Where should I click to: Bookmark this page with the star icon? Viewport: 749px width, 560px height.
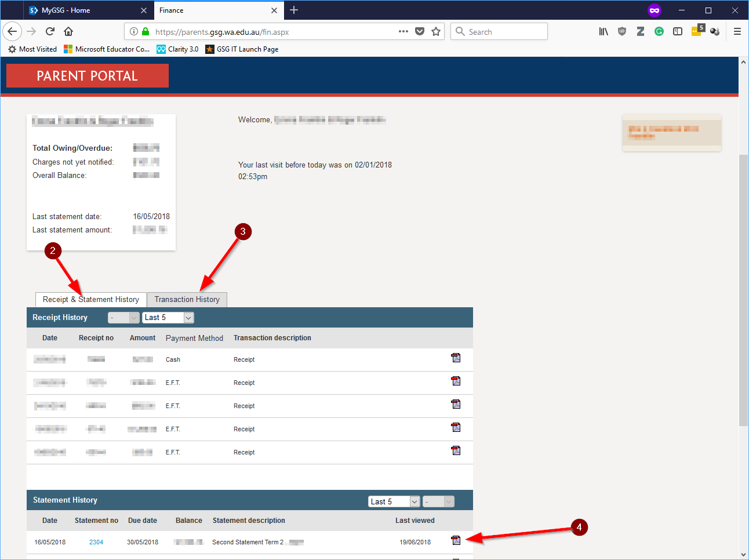(x=436, y=31)
